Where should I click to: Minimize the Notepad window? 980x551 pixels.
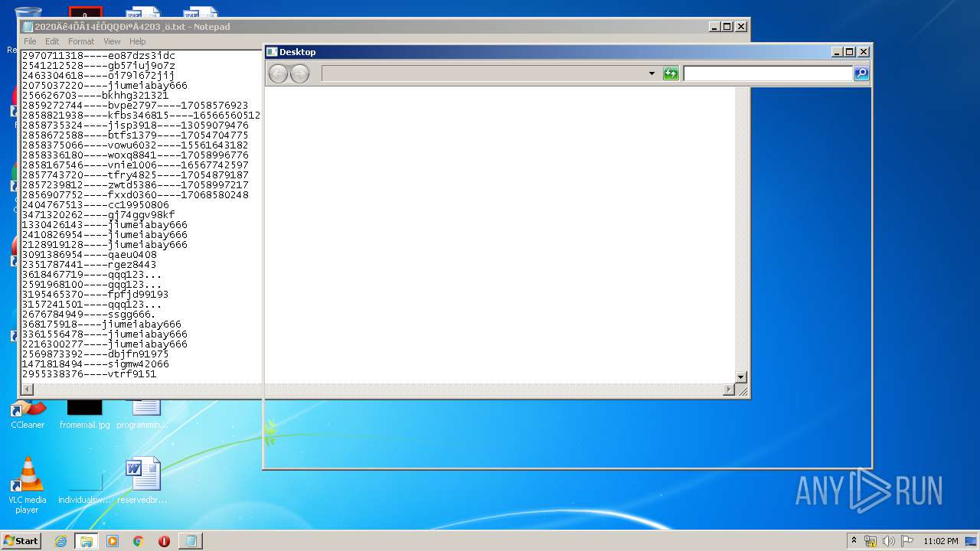pos(714,27)
